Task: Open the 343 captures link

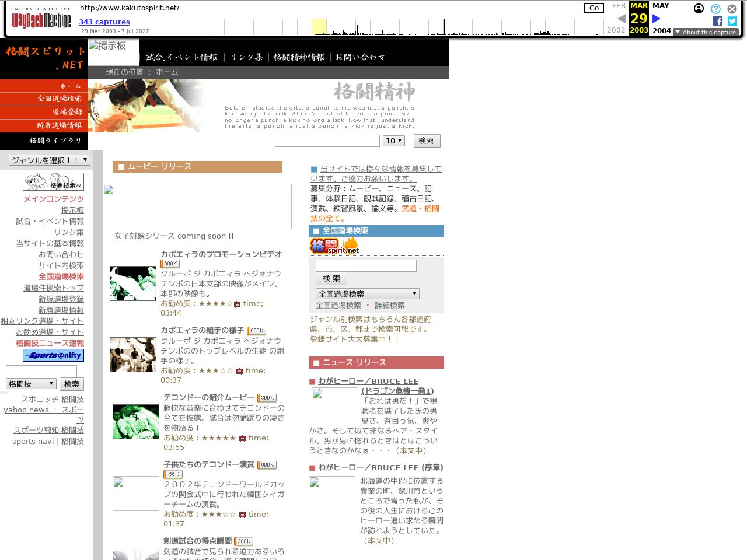Action: [104, 22]
